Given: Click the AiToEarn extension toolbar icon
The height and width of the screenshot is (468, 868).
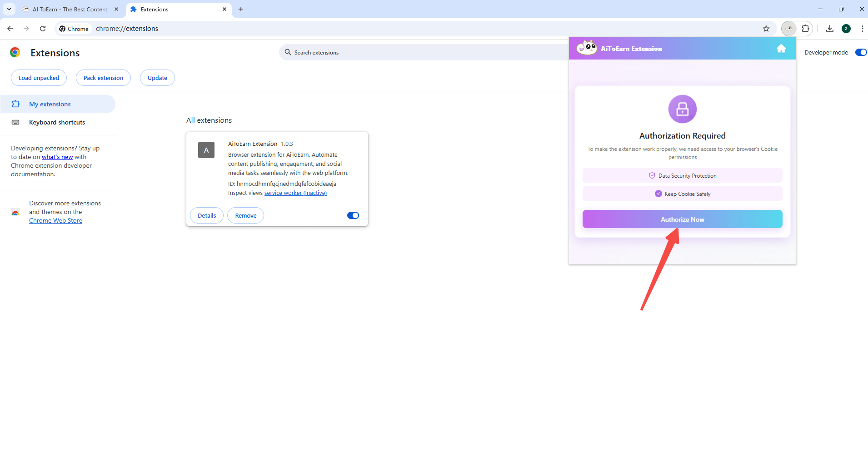Looking at the screenshot, I should point(789,29).
